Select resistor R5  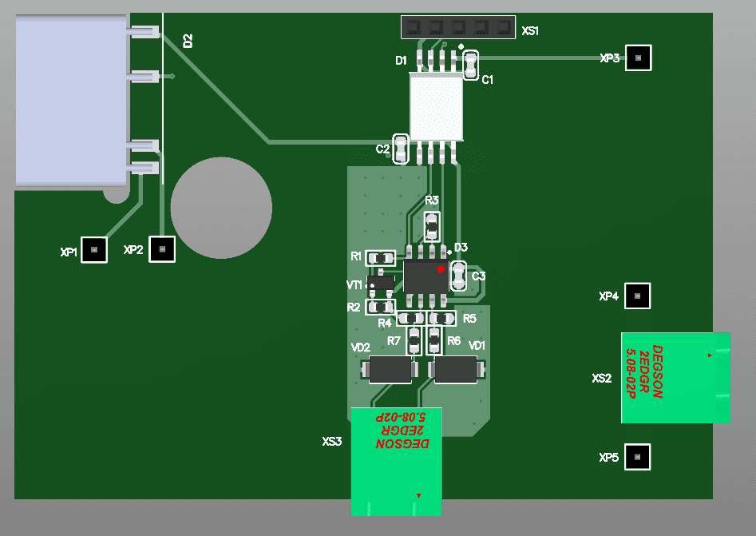tap(442, 319)
